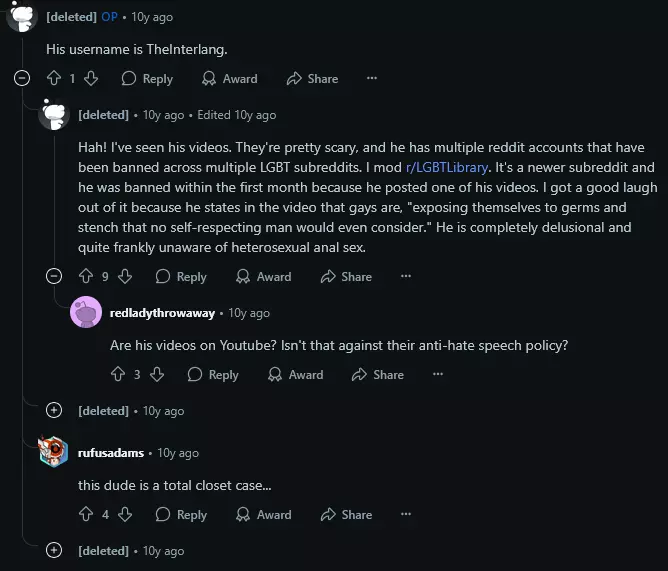The image size is (668, 571).
Task: Expand the collapsed deleted comment below redladythrowaway
Action: click(54, 410)
